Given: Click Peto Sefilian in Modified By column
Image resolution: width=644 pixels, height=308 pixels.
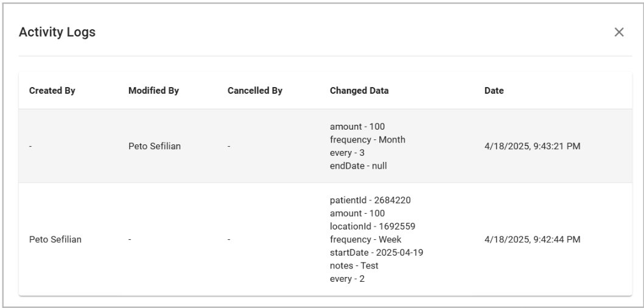Looking at the screenshot, I should [153, 146].
